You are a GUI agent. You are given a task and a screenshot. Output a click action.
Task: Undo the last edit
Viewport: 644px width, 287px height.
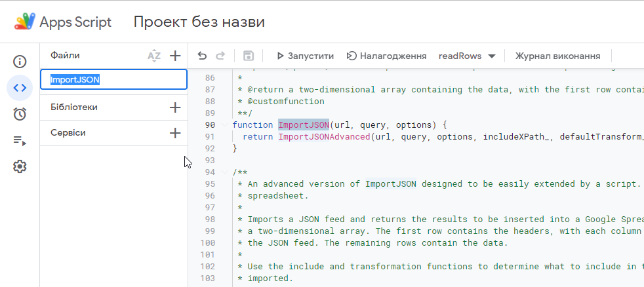(202, 56)
